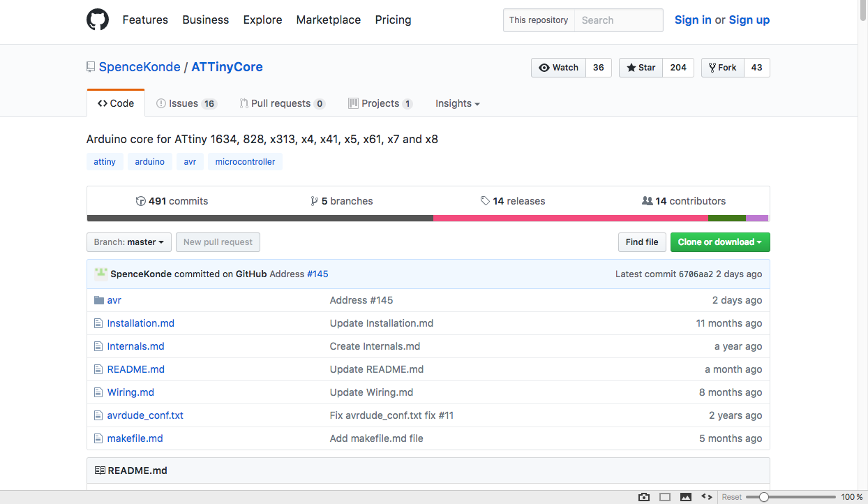The height and width of the screenshot is (504, 868).
Task: Open commit message 'Add makefile.md file'
Action: point(377,438)
